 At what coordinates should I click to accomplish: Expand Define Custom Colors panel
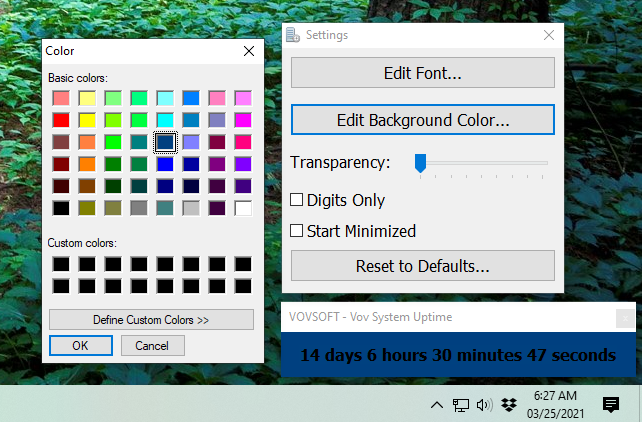coord(151,319)
